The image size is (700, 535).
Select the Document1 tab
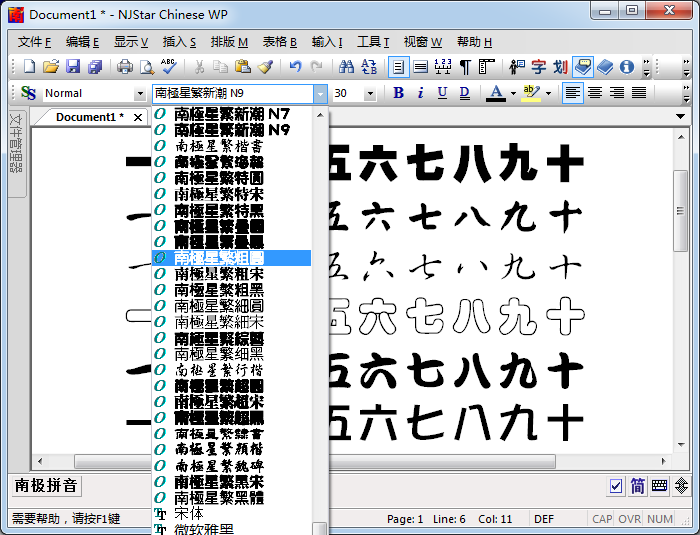pyautogui.click(x=89, y=117)
